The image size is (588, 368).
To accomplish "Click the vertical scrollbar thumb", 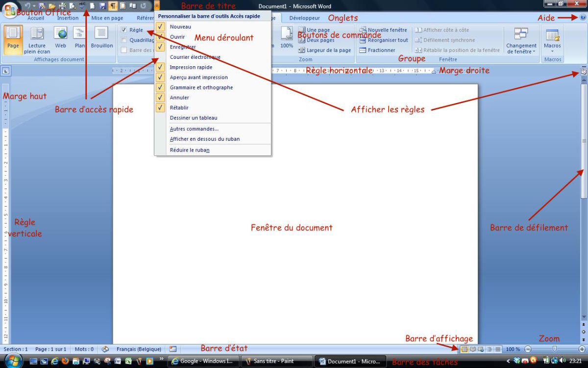I will 584,141.
